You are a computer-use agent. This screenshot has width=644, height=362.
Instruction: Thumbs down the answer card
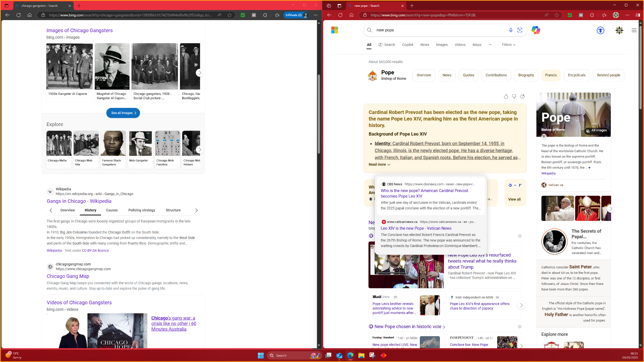[x=514, y=97]
